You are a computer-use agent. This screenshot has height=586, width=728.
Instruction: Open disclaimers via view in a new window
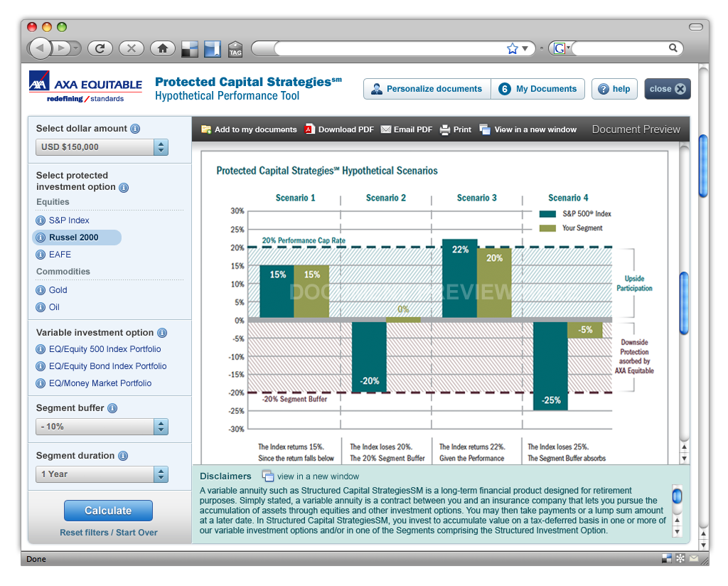(x=311, y=476)
